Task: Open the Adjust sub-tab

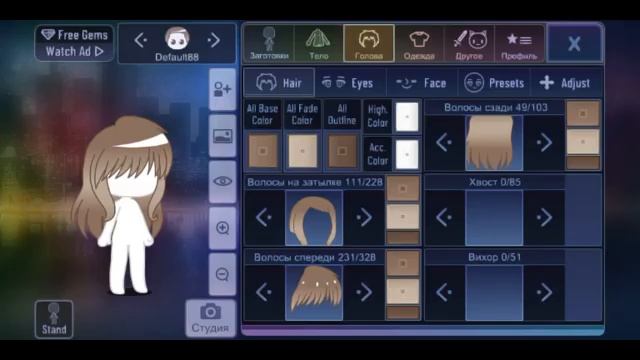Action: (x=566, y=83)
